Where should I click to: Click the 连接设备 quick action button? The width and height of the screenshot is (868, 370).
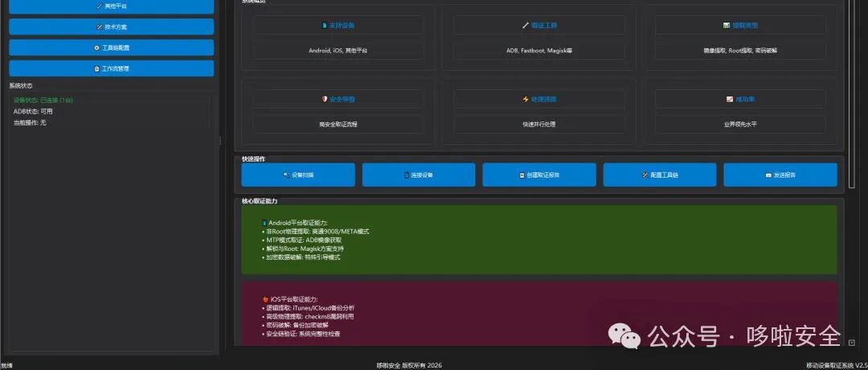coord(419,175)
